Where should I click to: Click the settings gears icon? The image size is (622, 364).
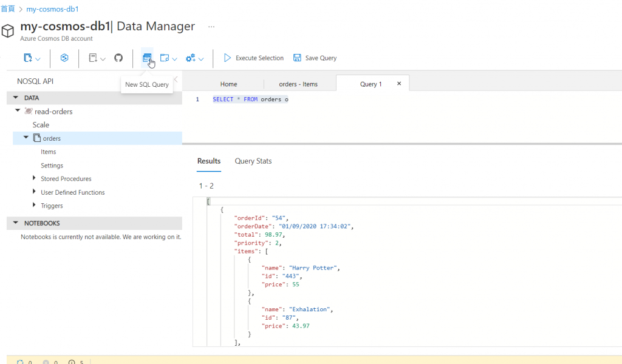coord(190,58)
